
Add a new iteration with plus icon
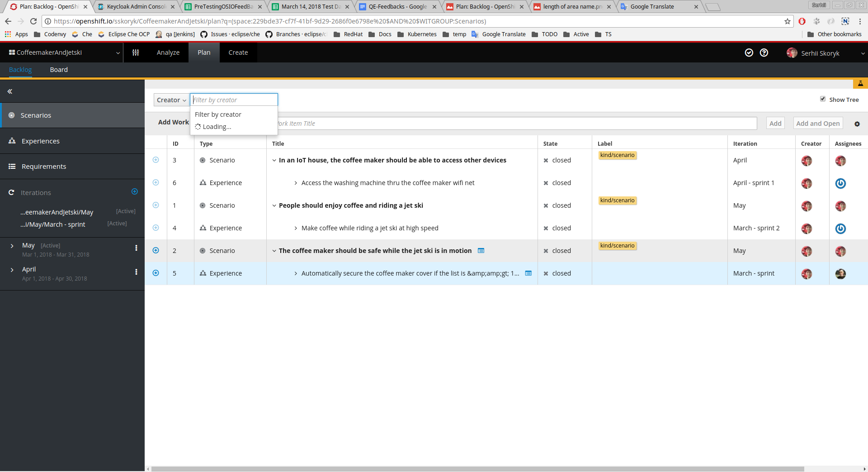135,191
